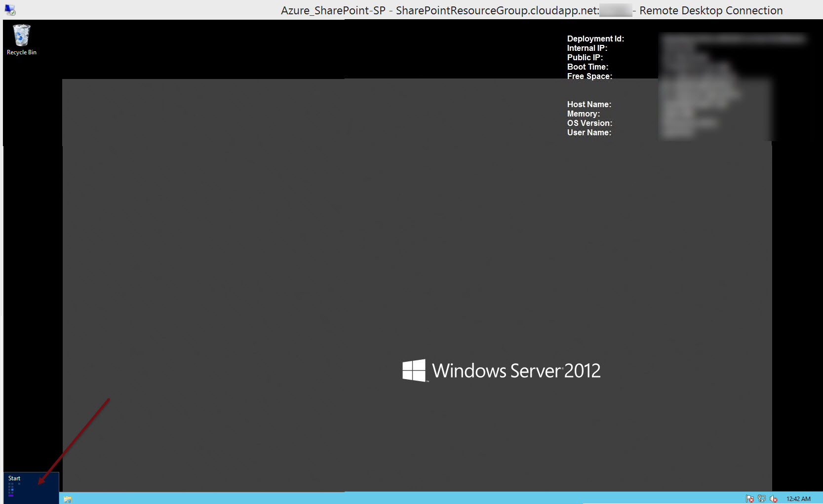Click the Remote Desktop Connection title icon
Viewport: 823px width, 504px height.
(10, 10)
